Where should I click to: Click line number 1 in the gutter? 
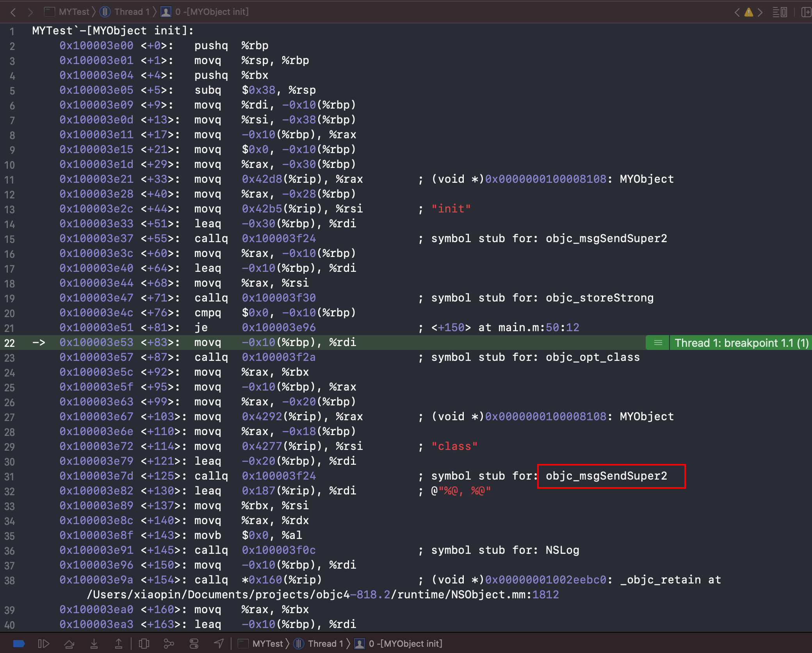pyautogui.click(x=12, y=31)
